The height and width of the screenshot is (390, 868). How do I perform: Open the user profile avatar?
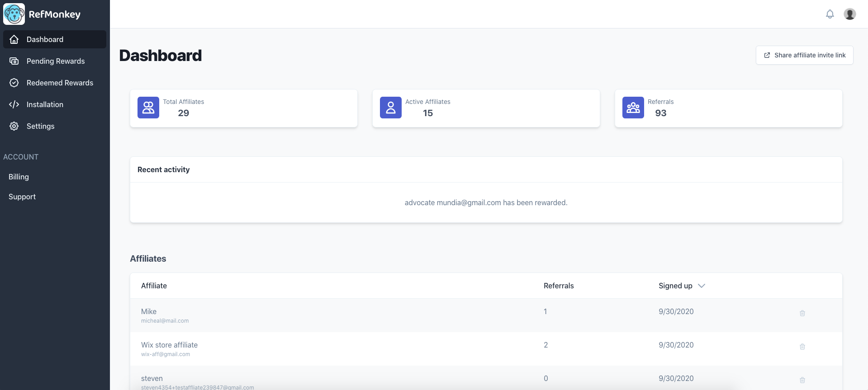click(x=850, y=14)
